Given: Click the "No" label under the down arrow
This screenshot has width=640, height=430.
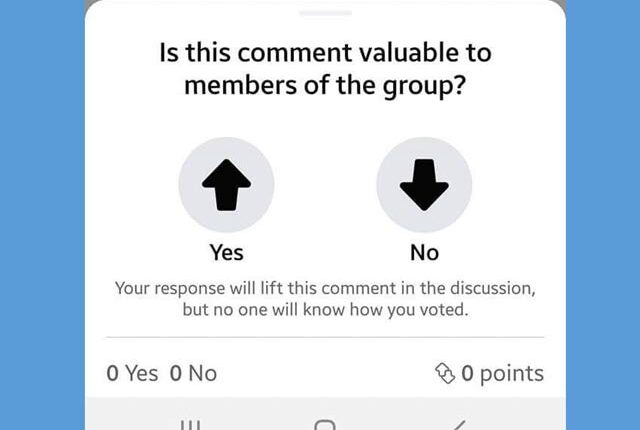Looking at the screenshot, I should point(424,252).
